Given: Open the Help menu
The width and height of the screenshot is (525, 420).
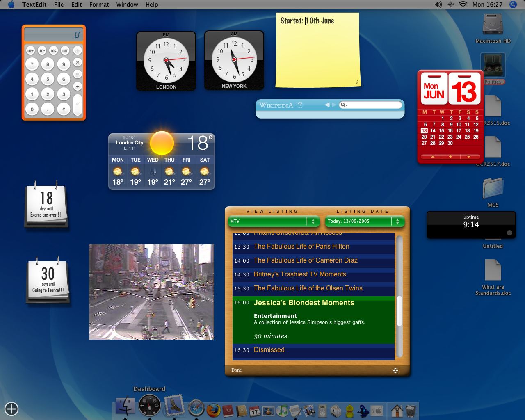Looking at the screenshot, I should [x=152, y=5].
